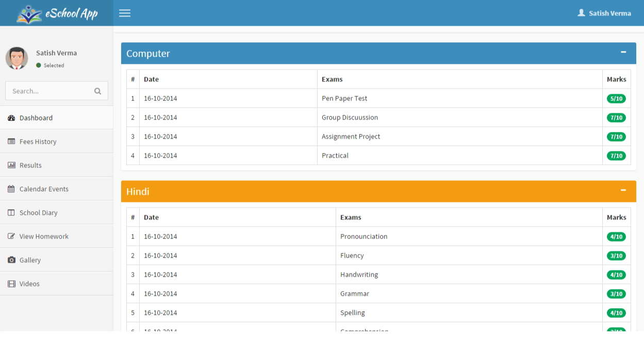Open the Pronounciation exam entry
The width and height of the screenshot is (644, 338).
[364, 236]
